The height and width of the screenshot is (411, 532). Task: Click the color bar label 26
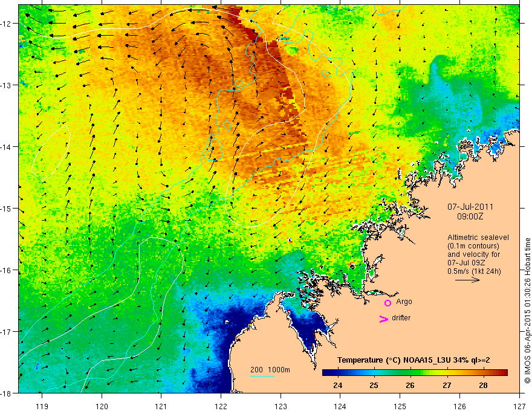tap(410, 385)
